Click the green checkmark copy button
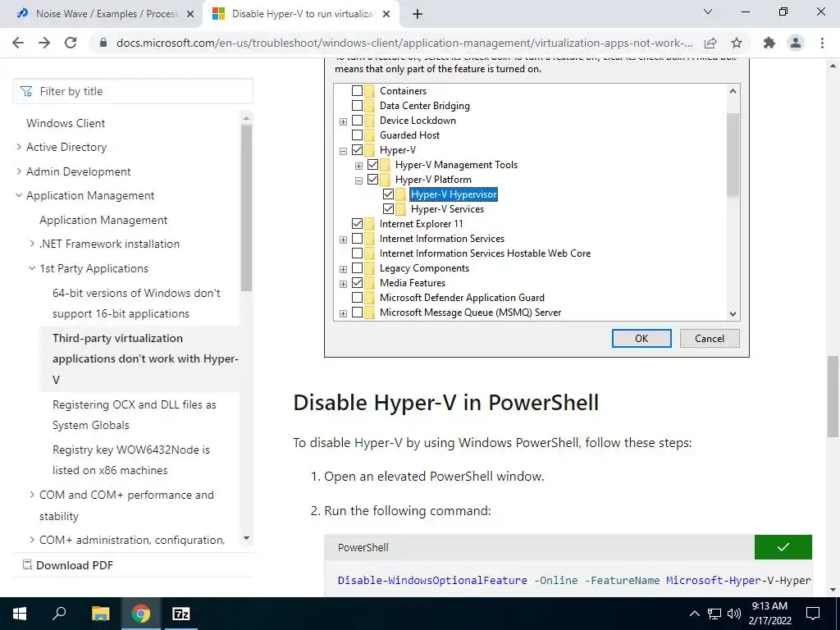This screenshot has width=840, height=630. (x=783, y=547)
